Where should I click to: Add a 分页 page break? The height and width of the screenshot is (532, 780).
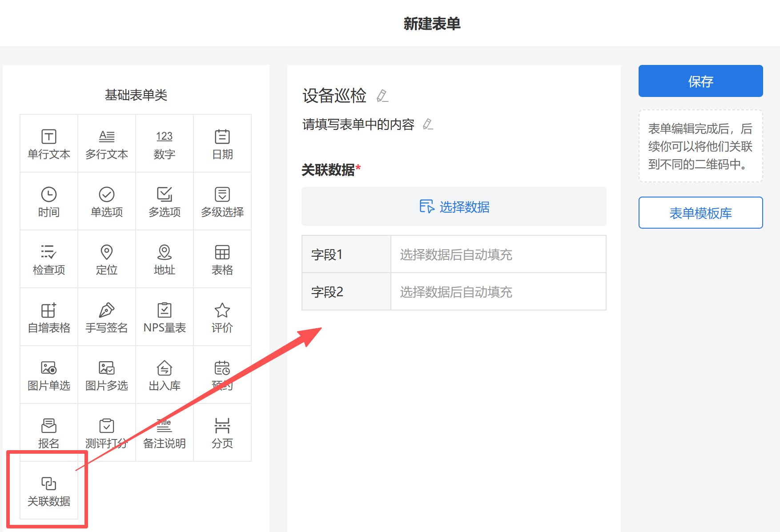222,432
